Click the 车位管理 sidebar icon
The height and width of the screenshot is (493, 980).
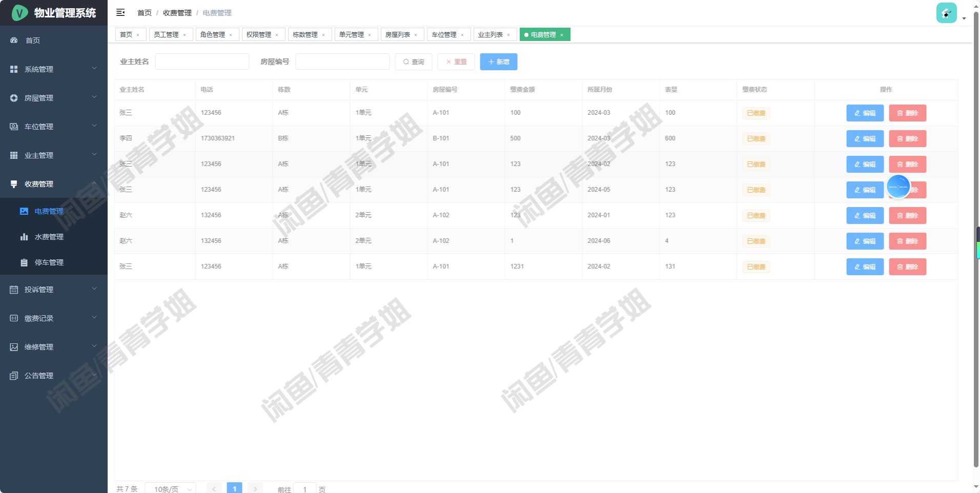14,127
